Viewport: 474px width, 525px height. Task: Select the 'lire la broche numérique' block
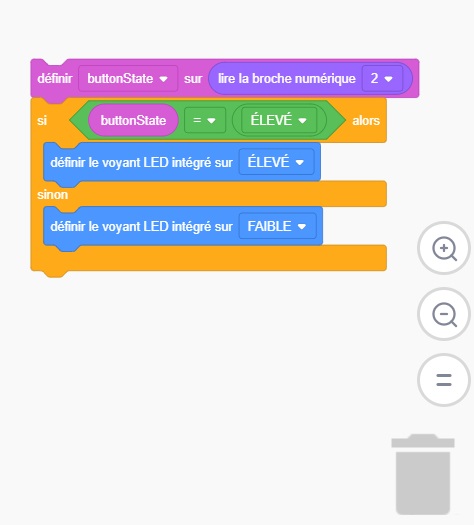310,79
